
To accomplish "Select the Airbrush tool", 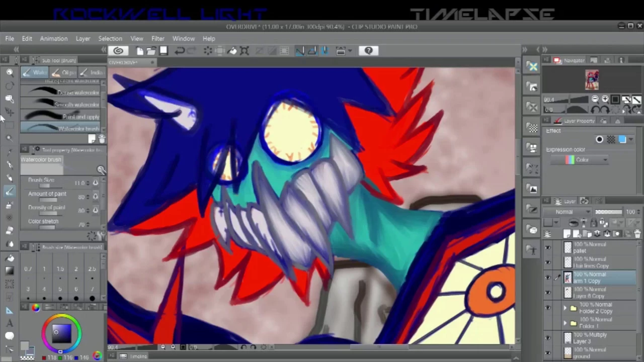I will coord(9,205).
